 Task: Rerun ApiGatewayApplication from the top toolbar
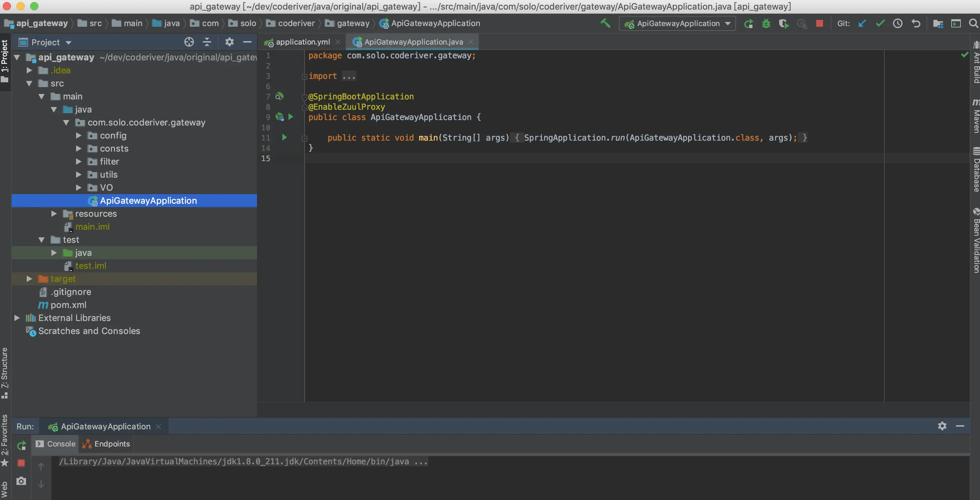pos(748,24)
